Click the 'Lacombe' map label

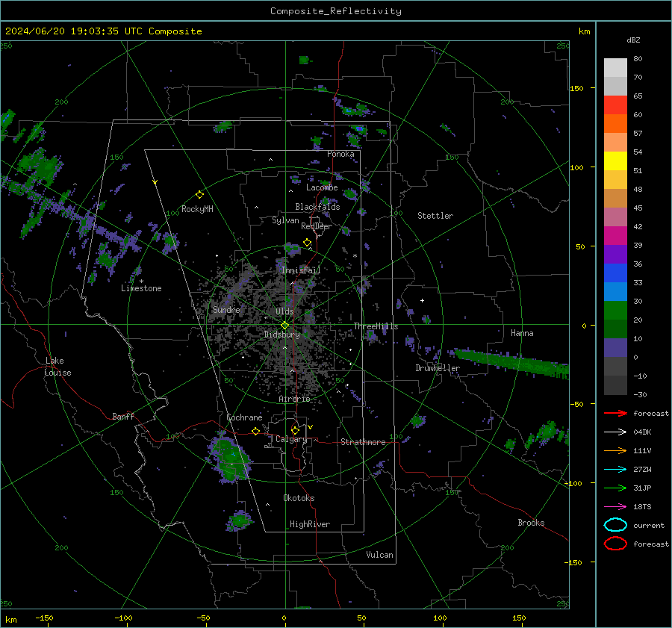point(322,187)
